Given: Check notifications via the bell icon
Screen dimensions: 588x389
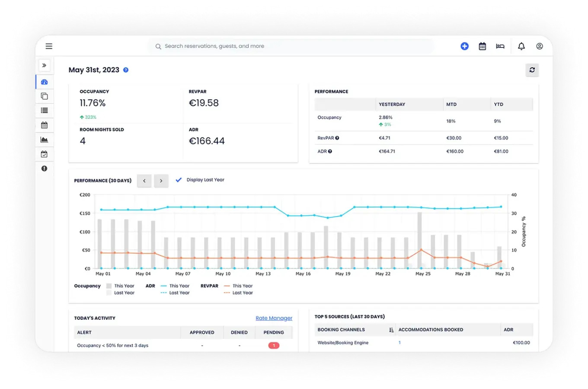Looking at the screenshot, I should [521, 46].
